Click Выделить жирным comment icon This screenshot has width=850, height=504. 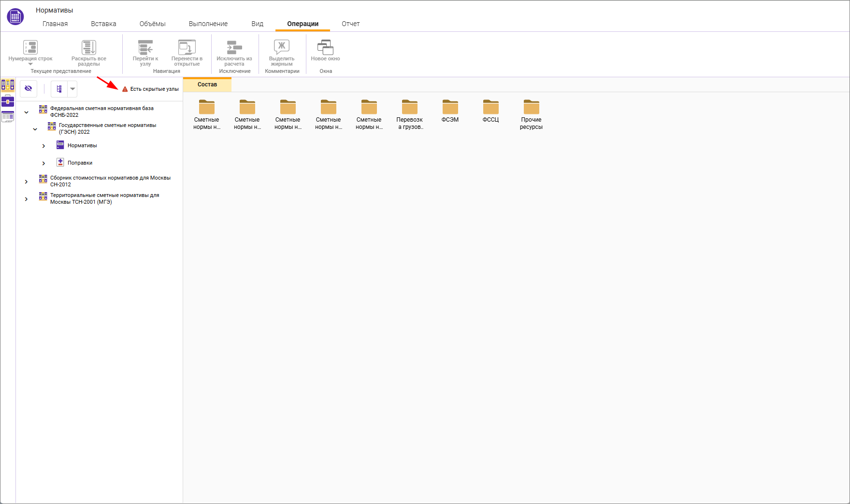[x=282, y=47]
